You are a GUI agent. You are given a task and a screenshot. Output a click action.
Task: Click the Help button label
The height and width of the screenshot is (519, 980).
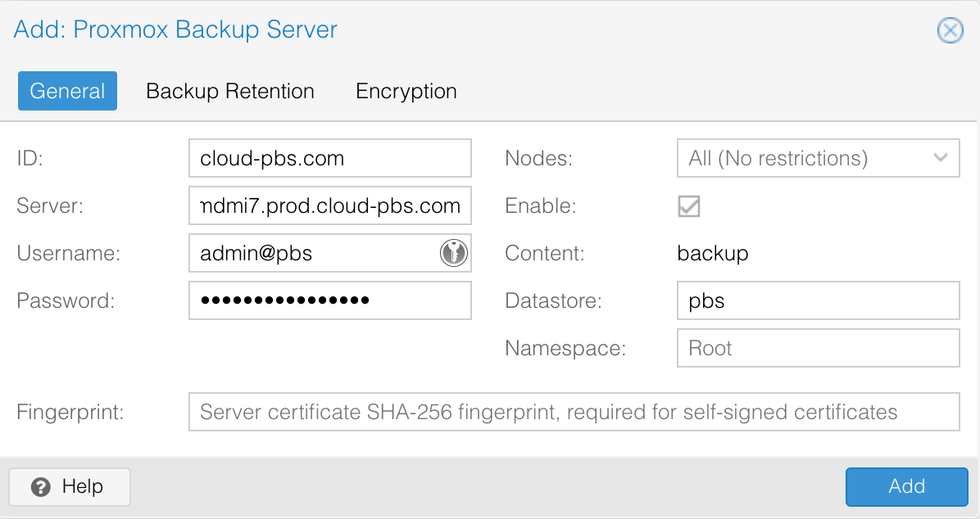coord(82,487)
